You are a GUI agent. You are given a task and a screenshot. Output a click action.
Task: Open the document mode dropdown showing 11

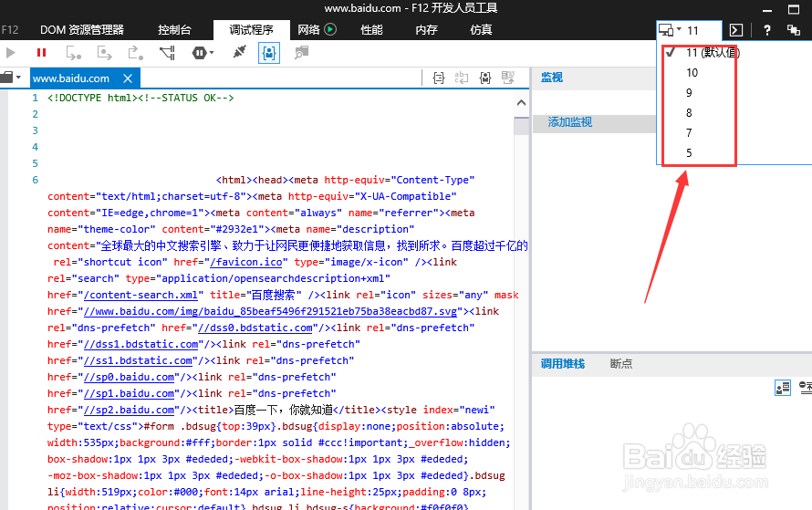pyautogui.click(x=688, y=30)
